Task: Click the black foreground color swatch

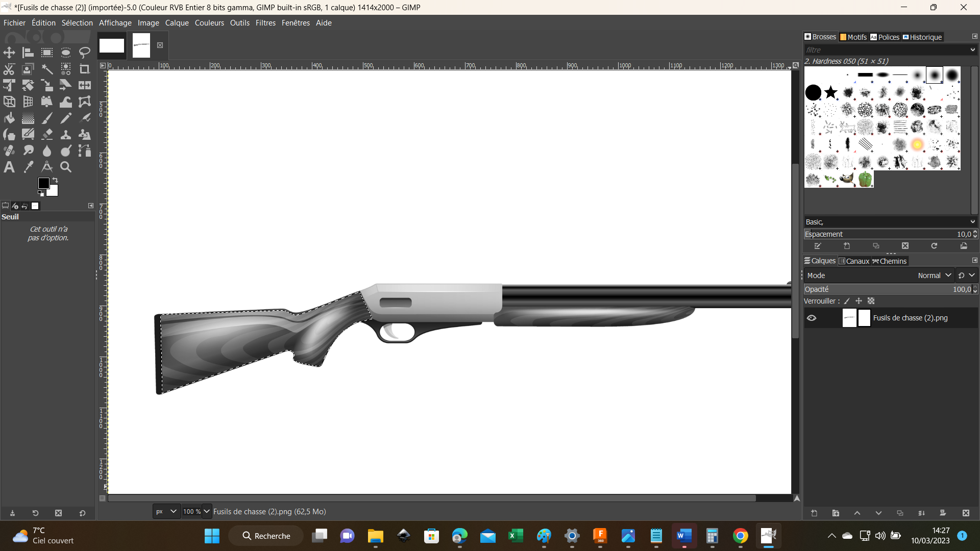Action: tap(43, 183)
